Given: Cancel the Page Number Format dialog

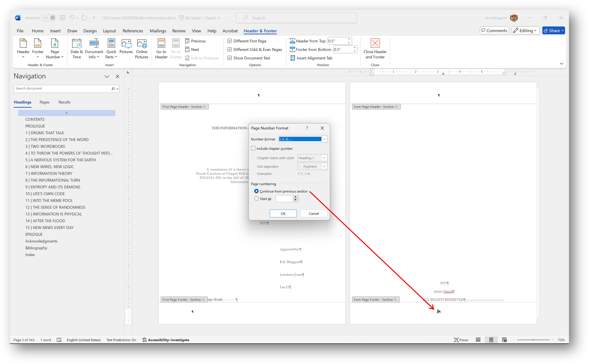Looking at the screenshot, I should pyautogui.click(x=314, y=213).
